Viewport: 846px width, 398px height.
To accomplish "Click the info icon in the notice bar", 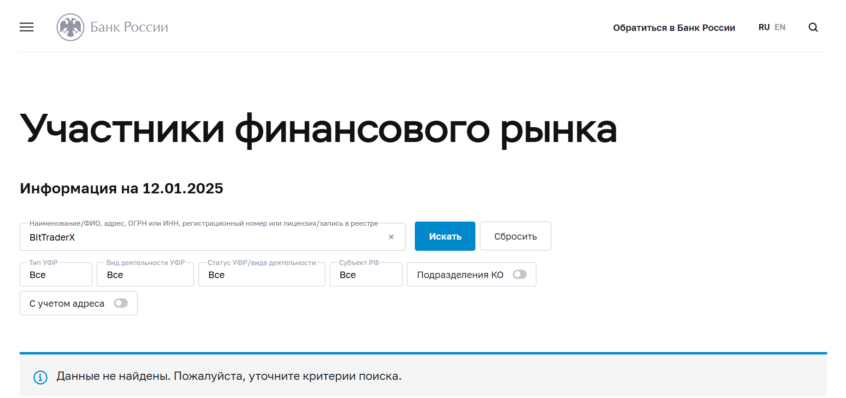I will [40, 377].
